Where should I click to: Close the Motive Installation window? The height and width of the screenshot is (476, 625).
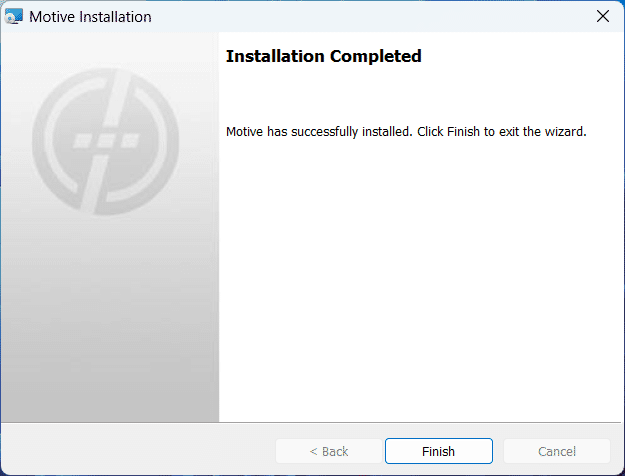point(603,16)
